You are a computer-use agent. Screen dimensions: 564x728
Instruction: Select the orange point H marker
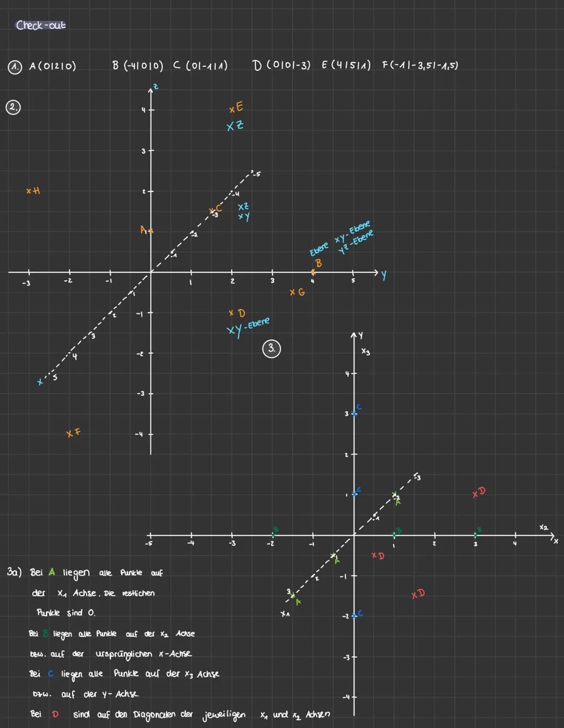(33, 191)
